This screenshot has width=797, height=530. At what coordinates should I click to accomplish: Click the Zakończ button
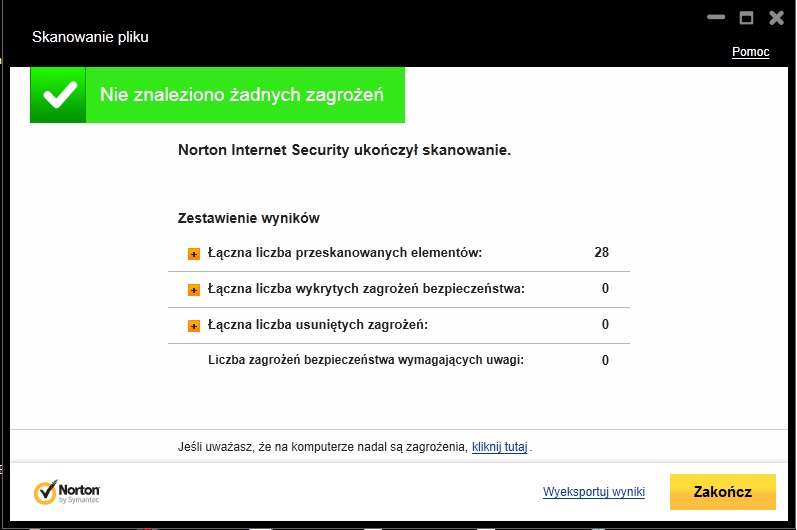tap(722, 491)
